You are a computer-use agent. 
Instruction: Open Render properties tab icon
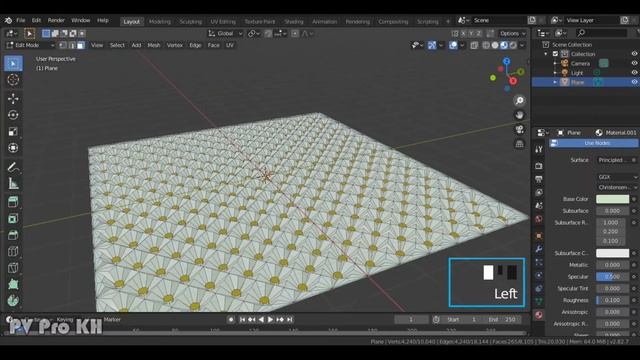coord(539,166)
